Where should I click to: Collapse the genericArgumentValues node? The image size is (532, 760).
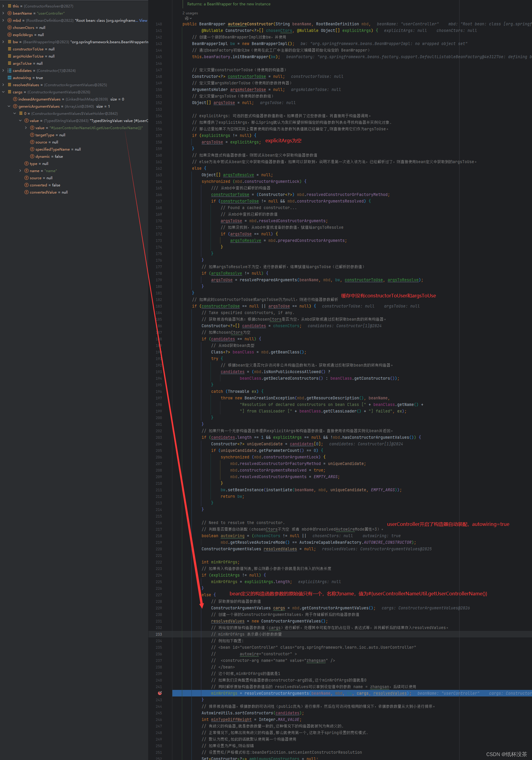coord(9,106)
